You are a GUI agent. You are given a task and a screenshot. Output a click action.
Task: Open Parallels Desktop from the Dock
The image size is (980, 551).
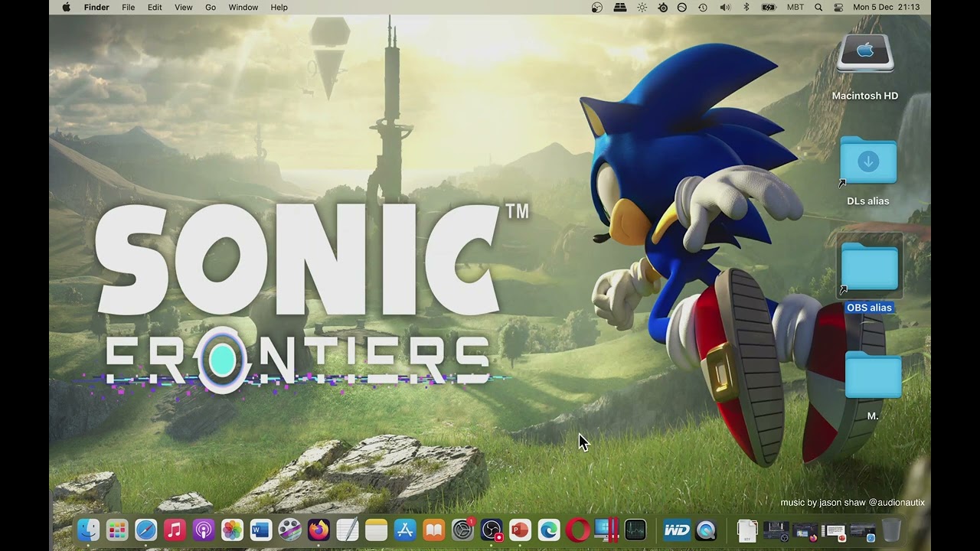coord(606,530)
